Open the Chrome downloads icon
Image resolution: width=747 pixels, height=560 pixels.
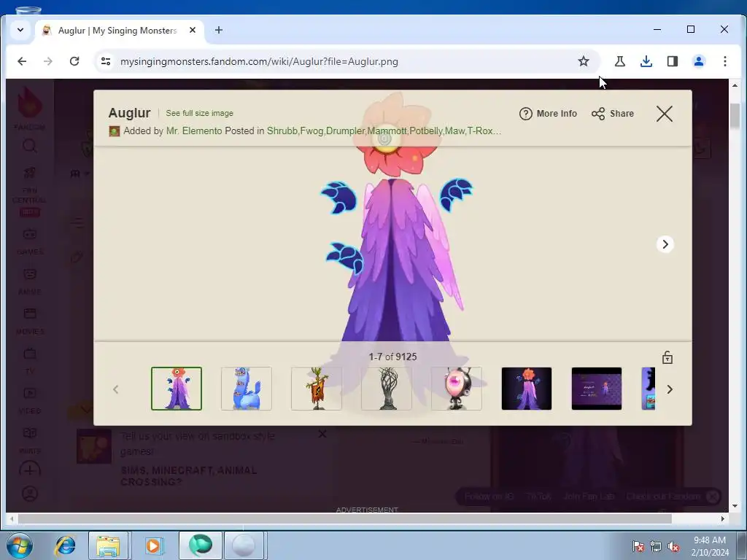click(646, 61)
